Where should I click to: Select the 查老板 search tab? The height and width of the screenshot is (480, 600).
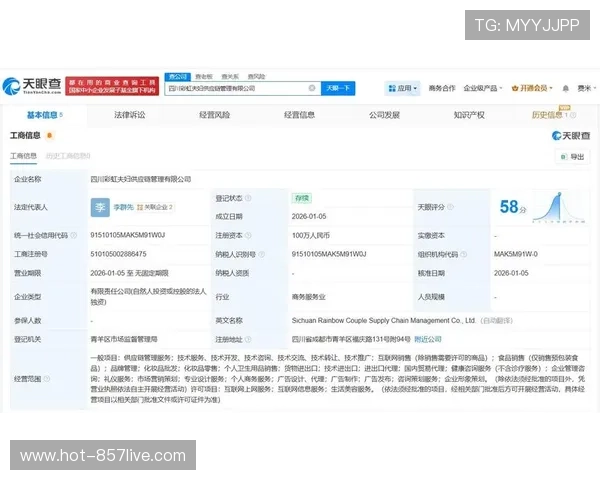pyautogui.click(x=204, y=77)
